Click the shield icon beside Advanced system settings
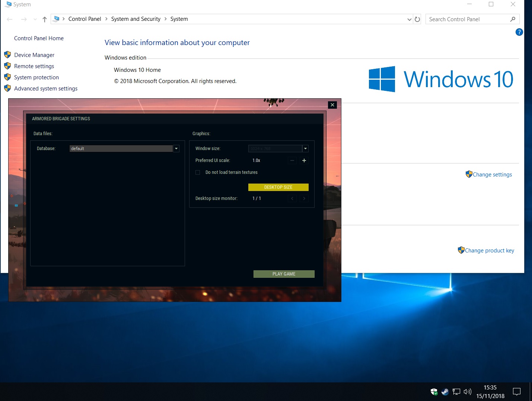Screen dimensions: 532x401 pyautogui.click(x=7, y=88)
